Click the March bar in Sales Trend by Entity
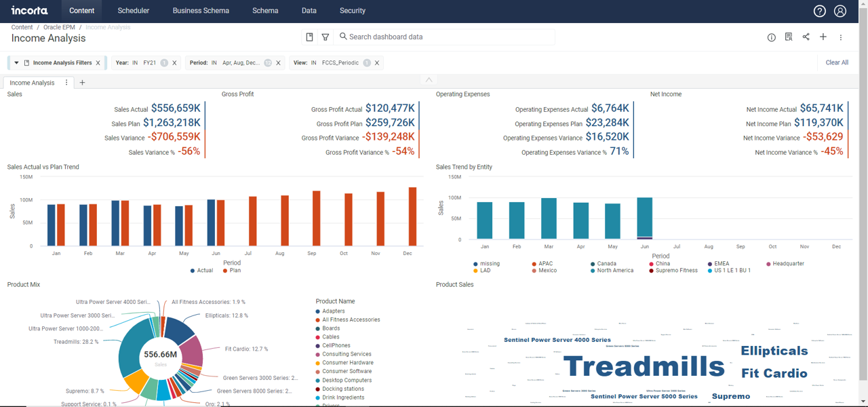Image resolution: width=868 pixels, height=407 pixels. (x=549, y=218)
